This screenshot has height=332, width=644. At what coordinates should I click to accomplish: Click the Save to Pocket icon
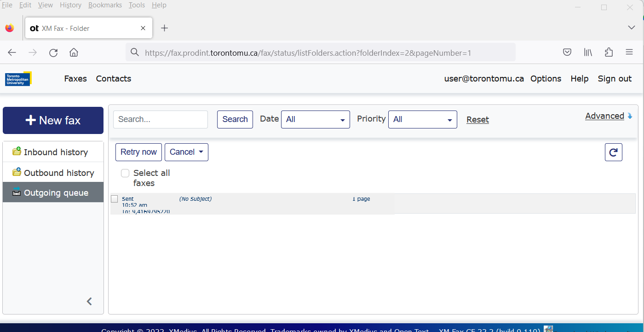click(x=567, y=52)
